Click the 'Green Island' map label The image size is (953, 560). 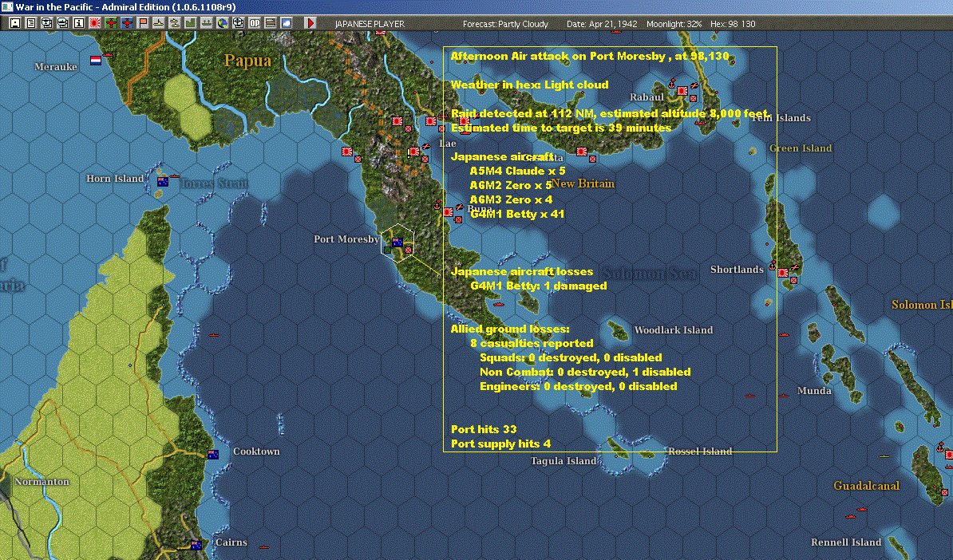(801, 148)
